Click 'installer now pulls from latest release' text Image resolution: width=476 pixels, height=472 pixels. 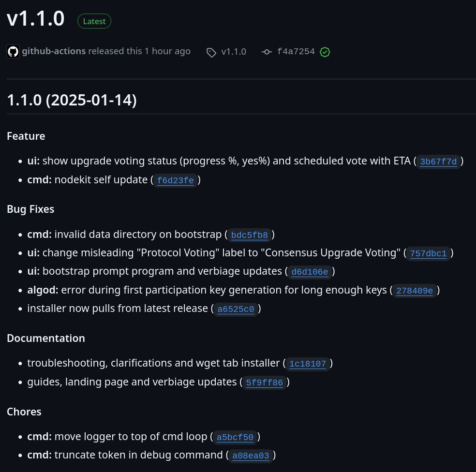click(118, 309)
